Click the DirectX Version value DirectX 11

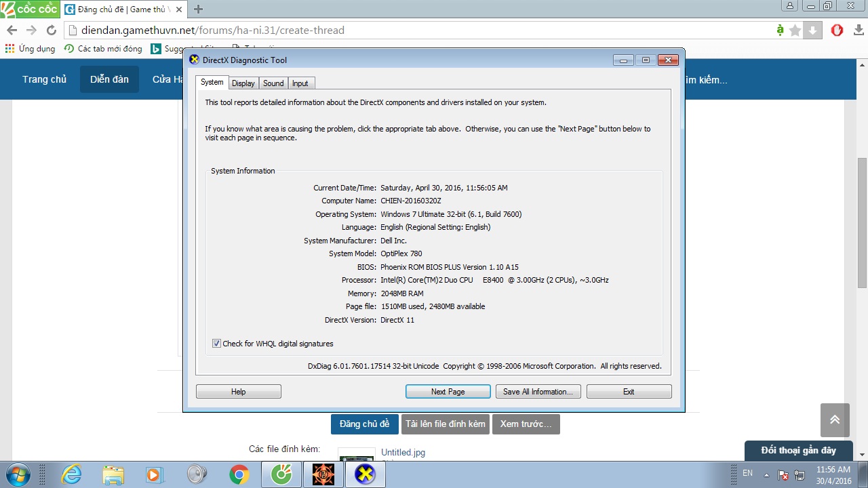pyautogui.click(x=397, y=320)
